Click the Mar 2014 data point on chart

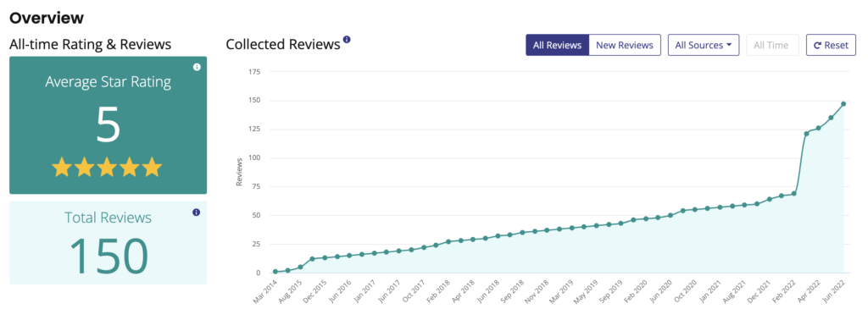[275, 272]
